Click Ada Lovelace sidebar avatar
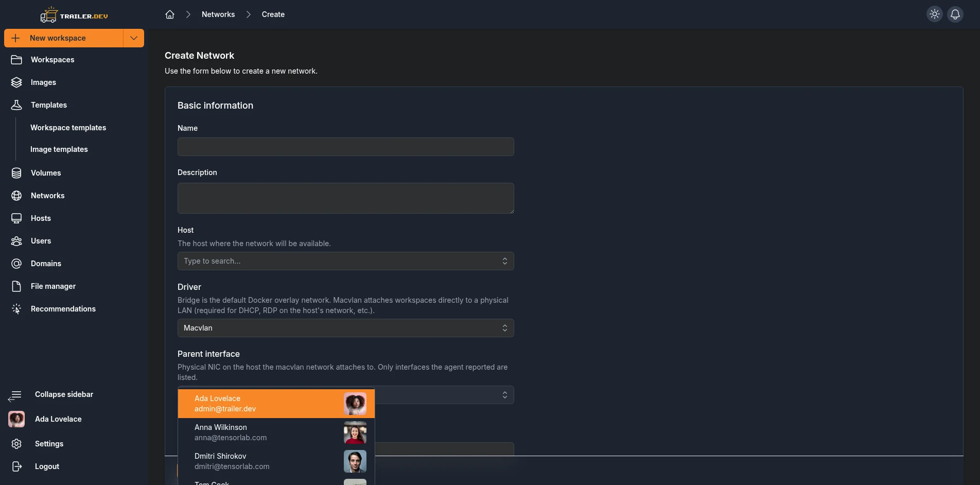 click(16, 419)
